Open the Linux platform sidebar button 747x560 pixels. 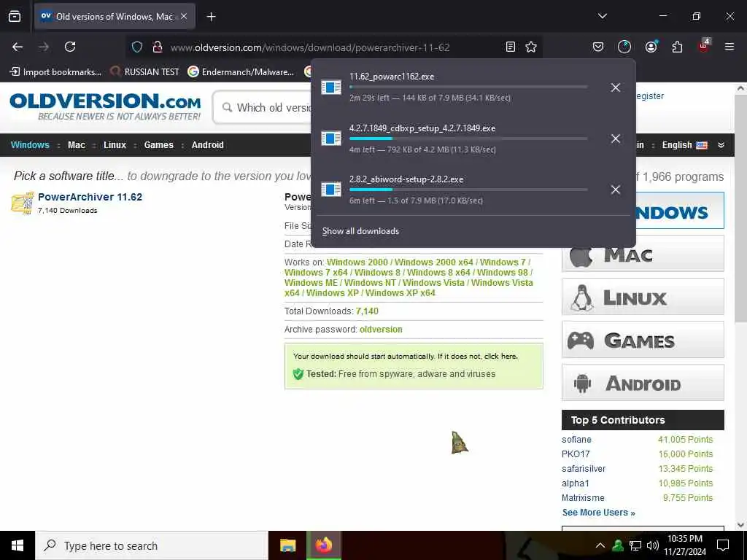tap(643, 297)
